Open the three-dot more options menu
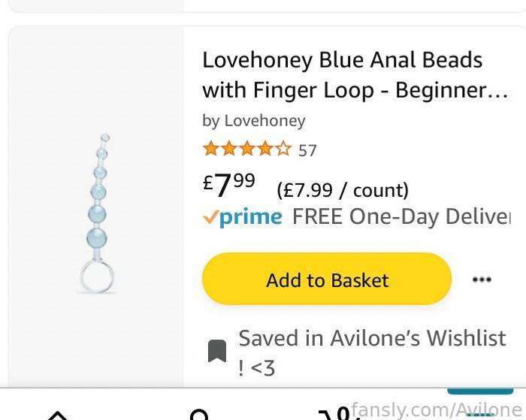The image size is (526, 420). (x=482, y=279)
